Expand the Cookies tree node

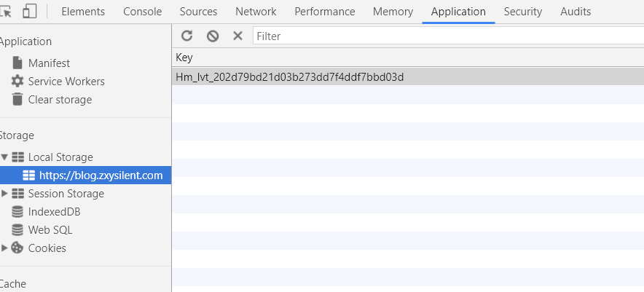click(5, 248)
